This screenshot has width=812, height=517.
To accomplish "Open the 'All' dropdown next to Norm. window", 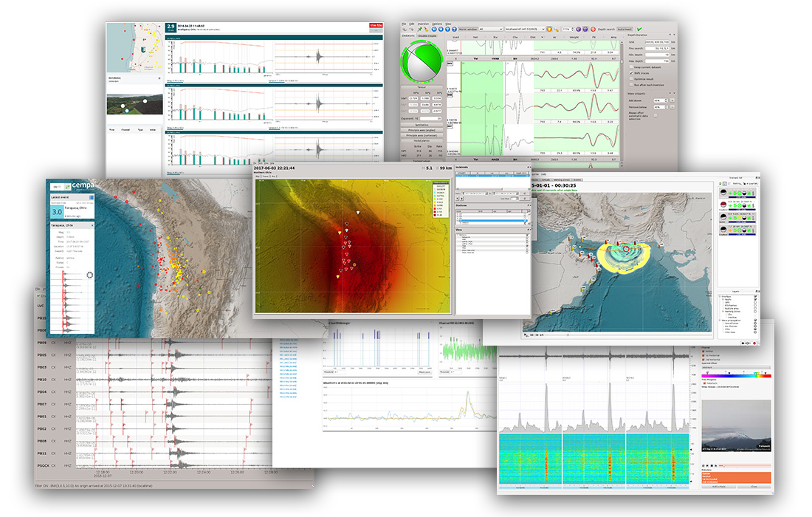I will pos(491,29).
